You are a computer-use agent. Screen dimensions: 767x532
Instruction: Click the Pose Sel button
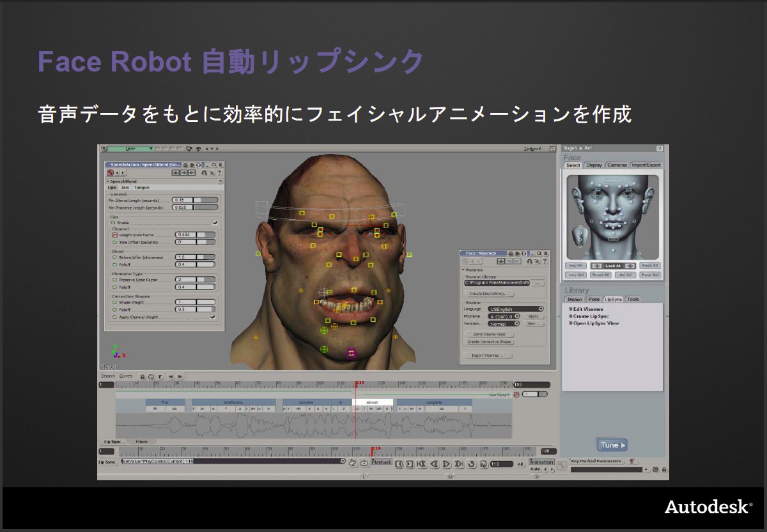(x=650, y=275)
